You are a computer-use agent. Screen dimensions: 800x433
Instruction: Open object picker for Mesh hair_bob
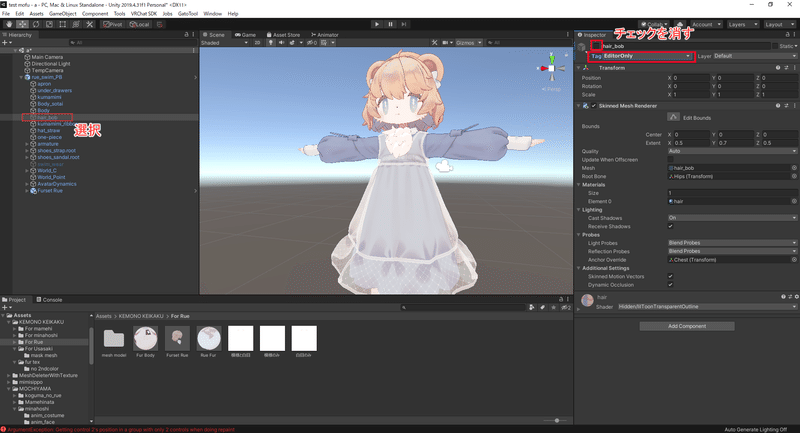(x=794, y=168)
